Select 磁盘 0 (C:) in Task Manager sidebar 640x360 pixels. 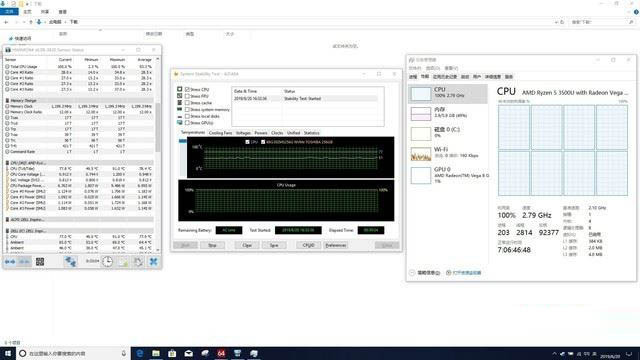pyautogui.click(x=447, y=133)
